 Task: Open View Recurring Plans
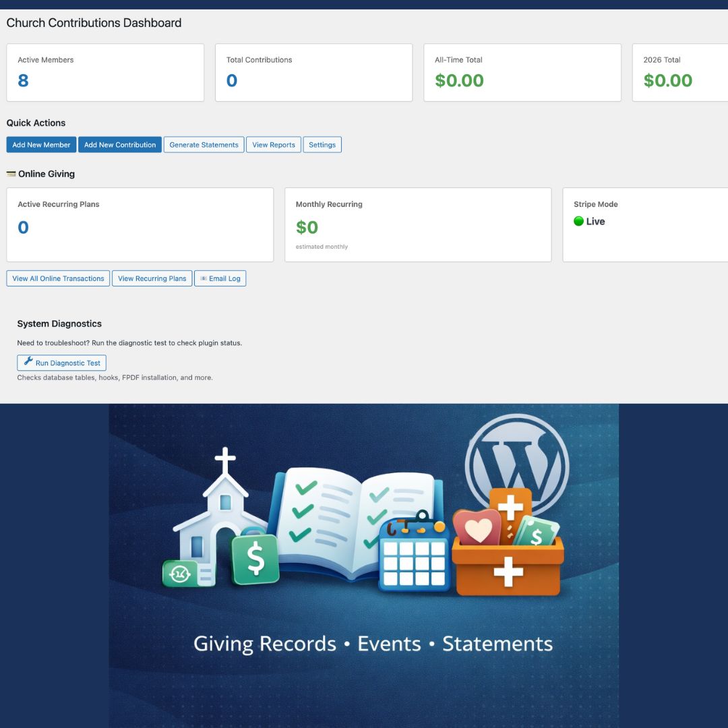[x=152, y=278]
